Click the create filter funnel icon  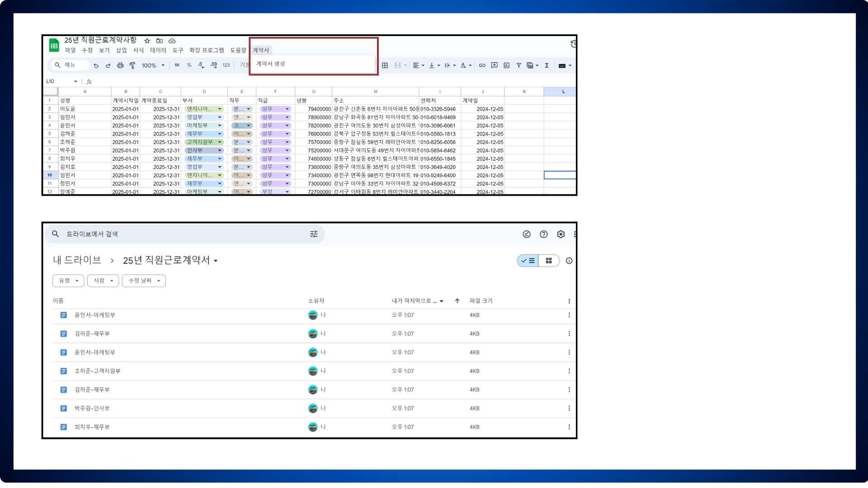pos(519,66)
